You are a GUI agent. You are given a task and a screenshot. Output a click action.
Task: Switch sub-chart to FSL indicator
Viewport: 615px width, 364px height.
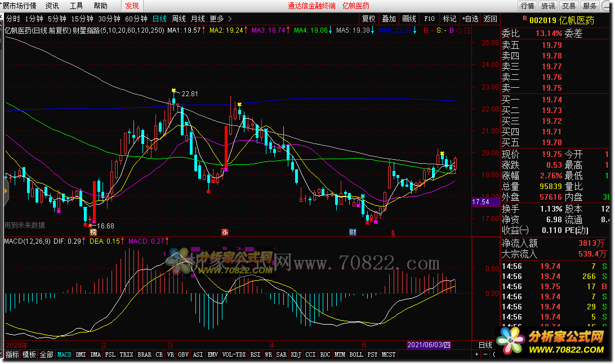pyautogui.click(x=110, y=354)
